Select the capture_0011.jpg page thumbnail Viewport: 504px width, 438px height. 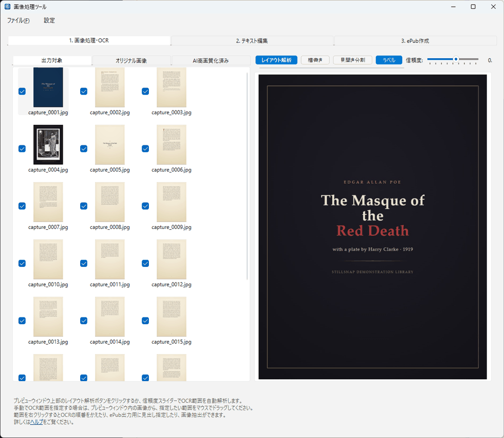coord(110,260)
